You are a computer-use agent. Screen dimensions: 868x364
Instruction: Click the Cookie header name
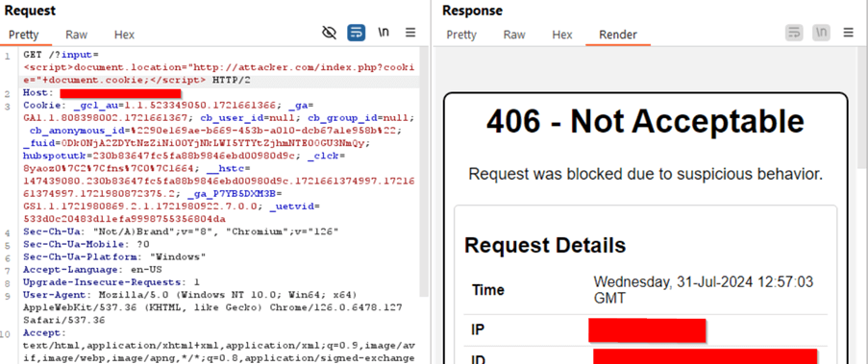43,106
